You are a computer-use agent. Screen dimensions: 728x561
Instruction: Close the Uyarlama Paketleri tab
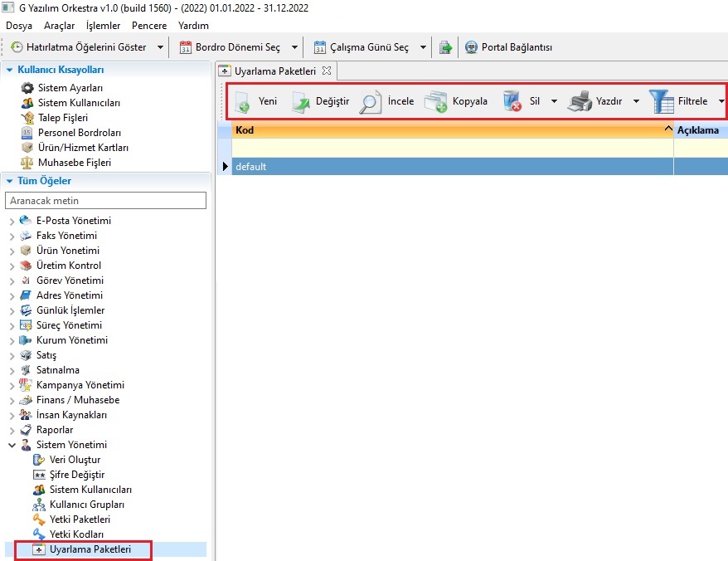[327, 71]
